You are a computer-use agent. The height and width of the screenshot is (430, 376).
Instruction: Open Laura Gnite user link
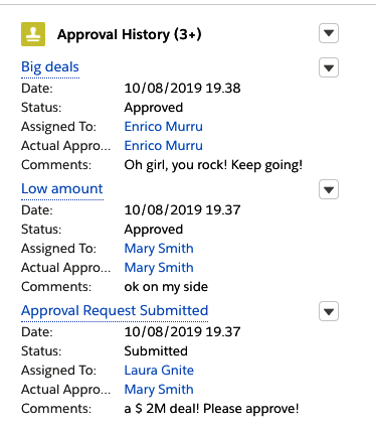[x=159, y=370]
